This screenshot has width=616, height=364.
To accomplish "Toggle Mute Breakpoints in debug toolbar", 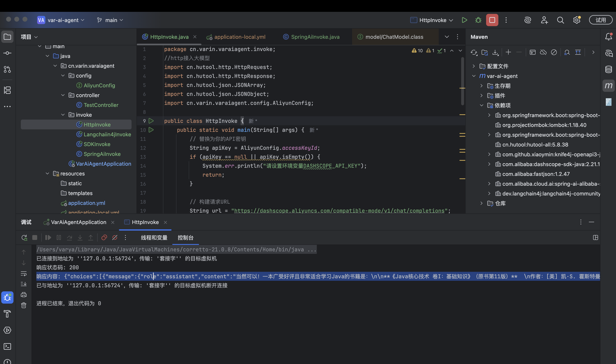I will pos(115,237).
